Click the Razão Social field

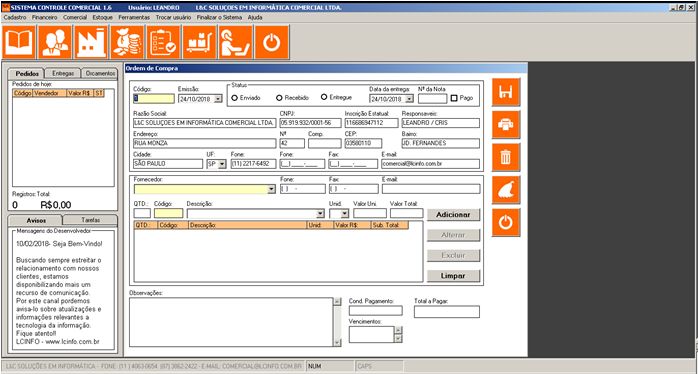pyautogui.click(x=205, y=123)
